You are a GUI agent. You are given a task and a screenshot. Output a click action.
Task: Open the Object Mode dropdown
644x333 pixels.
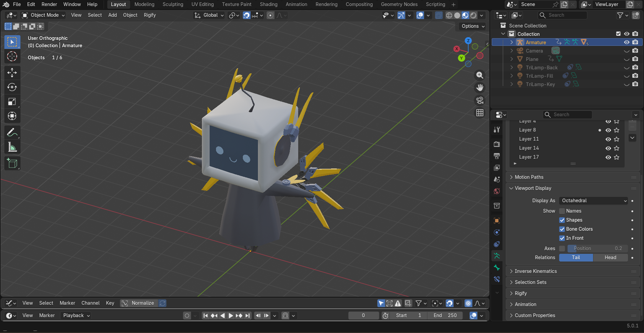coord(44,15)
